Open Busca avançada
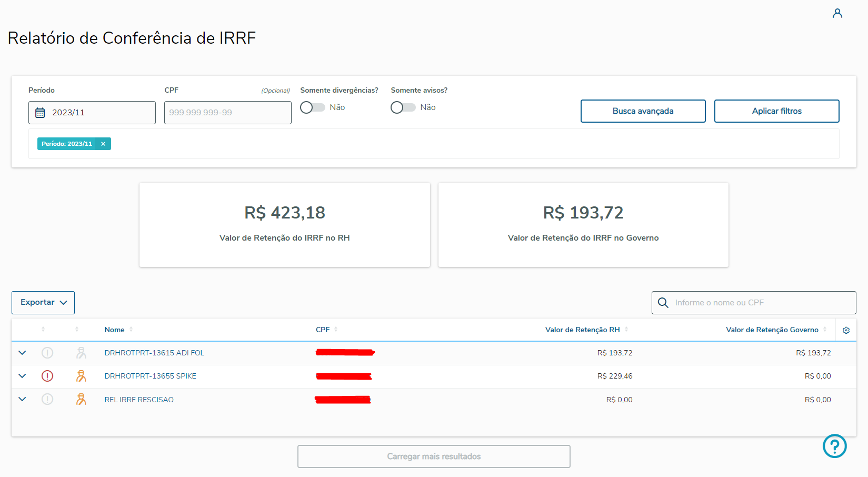Viewport: 868px width, 477px height. (643, 111)
